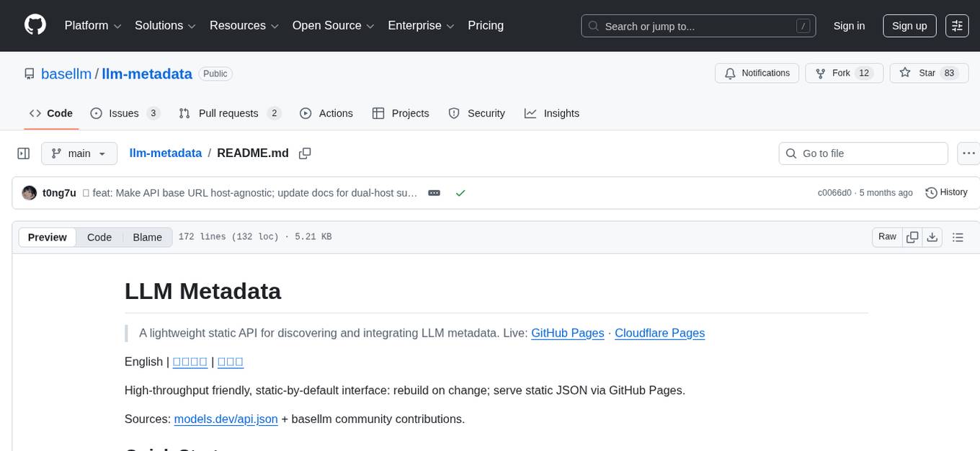
Task: Download the raw README file
Action: coord(932,236)
